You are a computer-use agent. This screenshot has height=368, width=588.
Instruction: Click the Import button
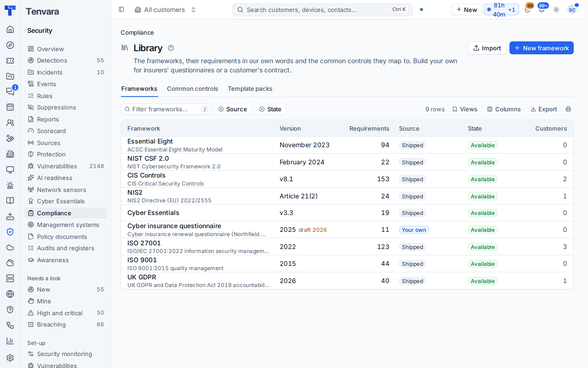pyautogui.click(x=487, y=48)
